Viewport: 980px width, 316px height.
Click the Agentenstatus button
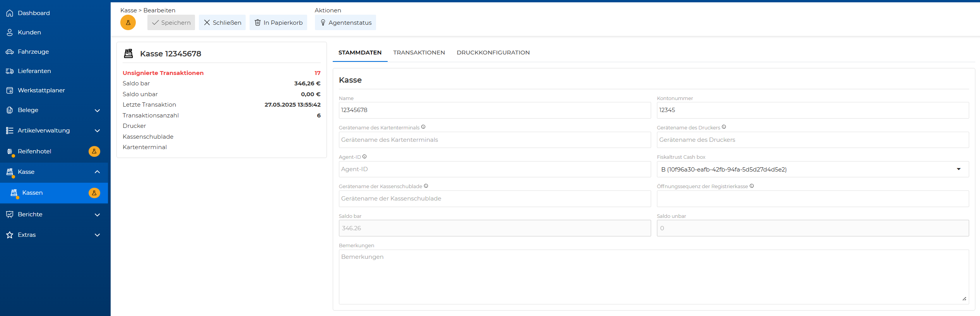coord(345,22)
